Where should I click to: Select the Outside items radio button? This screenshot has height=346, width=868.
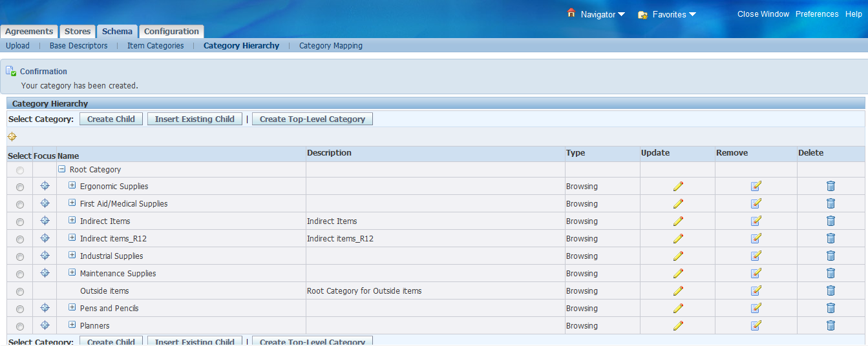pos(20,292)
